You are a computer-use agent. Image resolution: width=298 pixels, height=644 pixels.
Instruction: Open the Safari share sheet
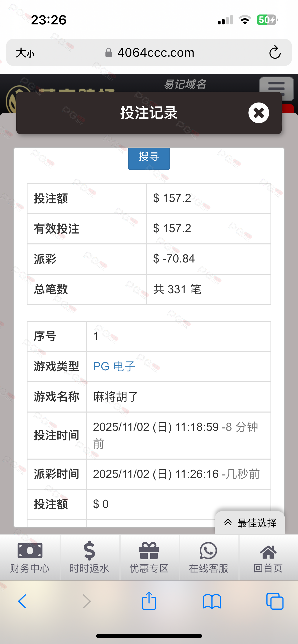(149, 601)
